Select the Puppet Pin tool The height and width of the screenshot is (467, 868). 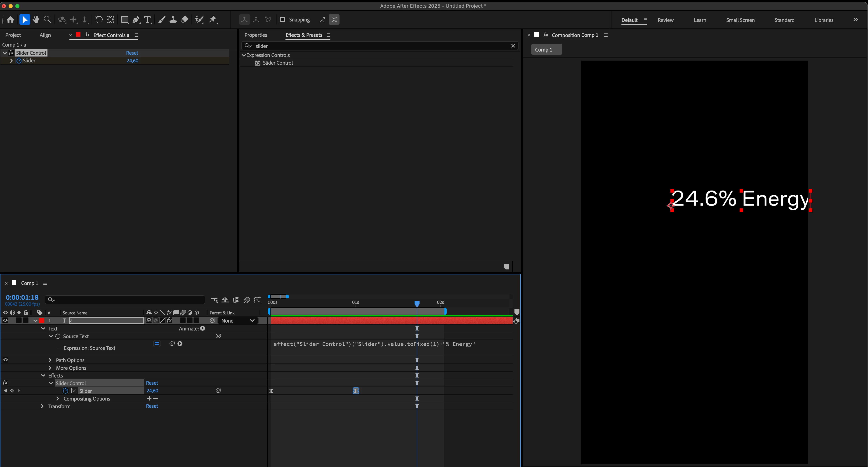tap(213, 20)
